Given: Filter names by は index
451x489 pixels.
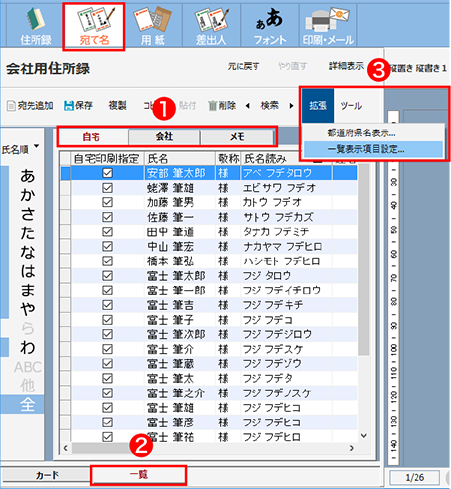Looking at the screenshot, I should point(28,271).
